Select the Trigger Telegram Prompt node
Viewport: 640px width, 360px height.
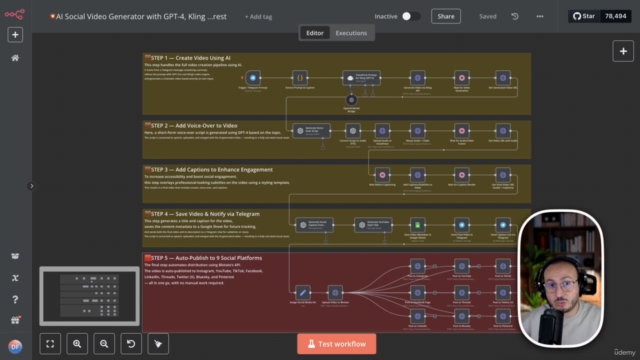[253, 78]
